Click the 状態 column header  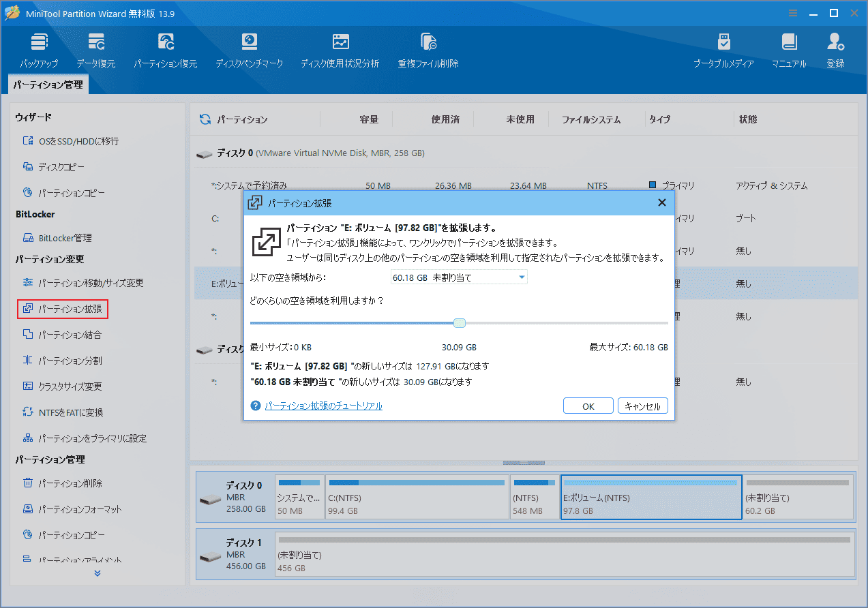[x=748, y=119]
